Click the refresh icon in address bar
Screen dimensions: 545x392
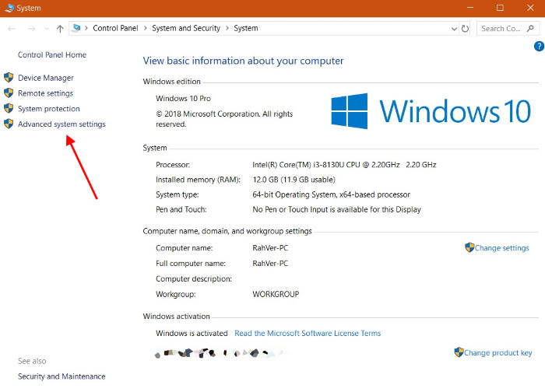[x=465, y=29]
